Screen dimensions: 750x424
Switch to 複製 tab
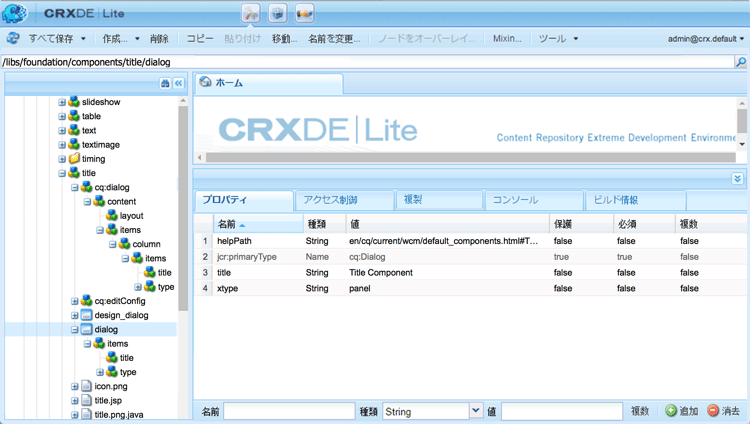point(439,200)
